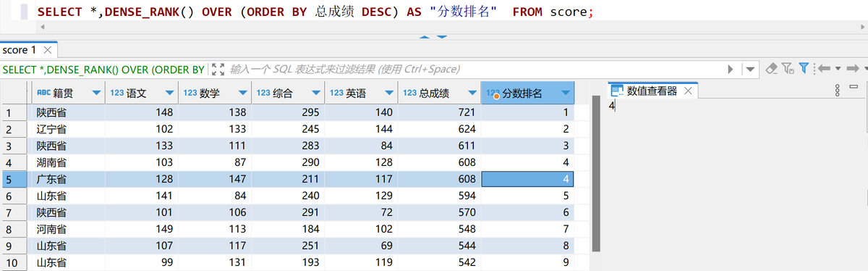Open the 综合 column filter dropdown

click(315, 93)
